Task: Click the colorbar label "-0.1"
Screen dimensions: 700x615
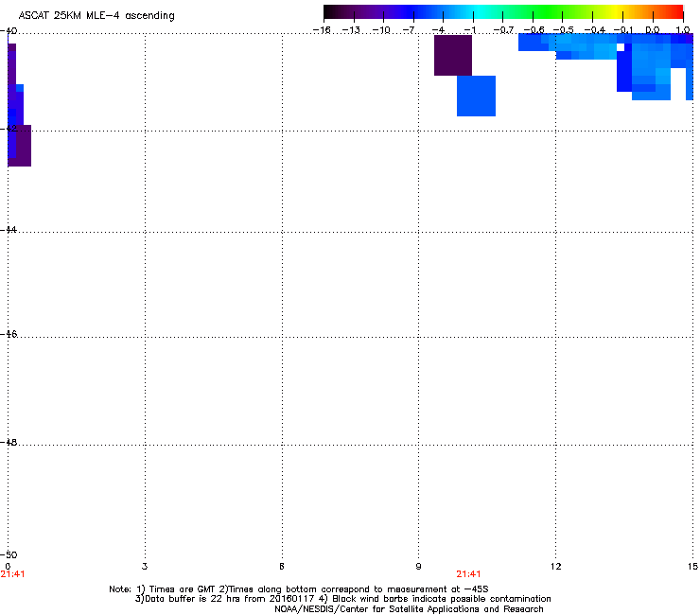Action: pos(623,30)
